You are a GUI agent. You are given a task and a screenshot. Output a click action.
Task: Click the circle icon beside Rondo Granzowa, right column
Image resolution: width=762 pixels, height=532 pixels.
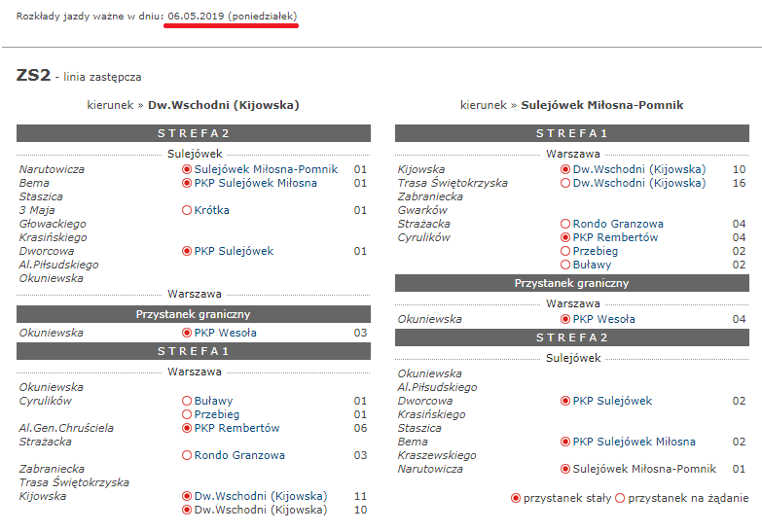point(565,224)
